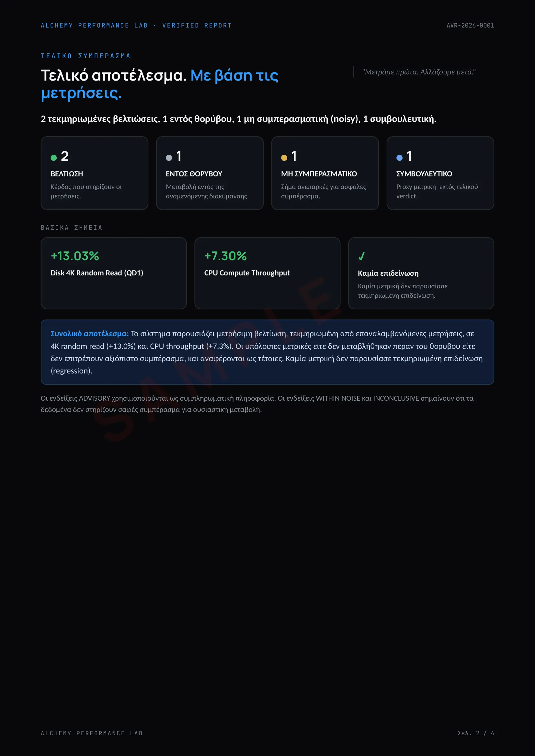
Task: Click the yellow dot in ΜΗ ΣΥΜΠΕΡΑΣΜΑΤΙΚΟ card
Action: [284, 158]
